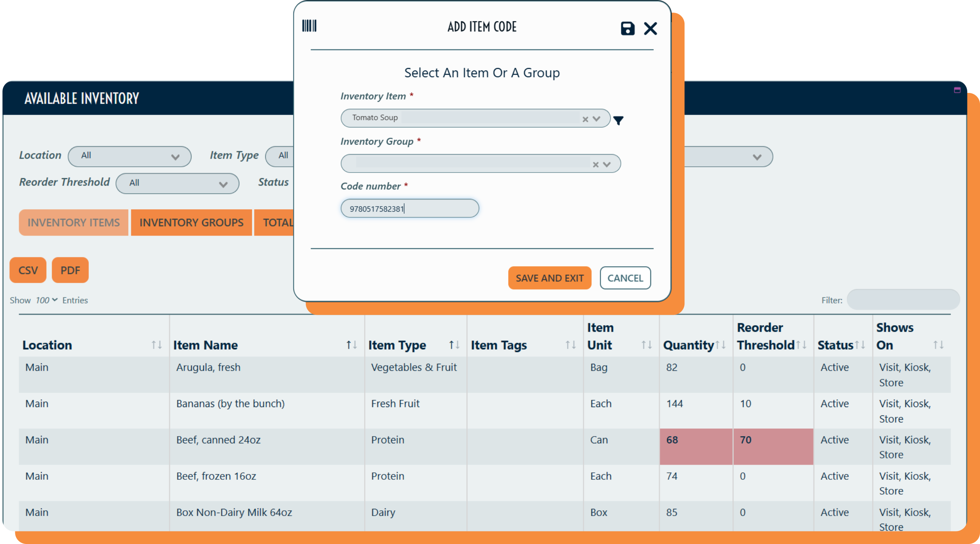This screenshot has height=544, width=980.
Task: Switch to the Inventory Groups tab
Action: click(x=191, y=223)
